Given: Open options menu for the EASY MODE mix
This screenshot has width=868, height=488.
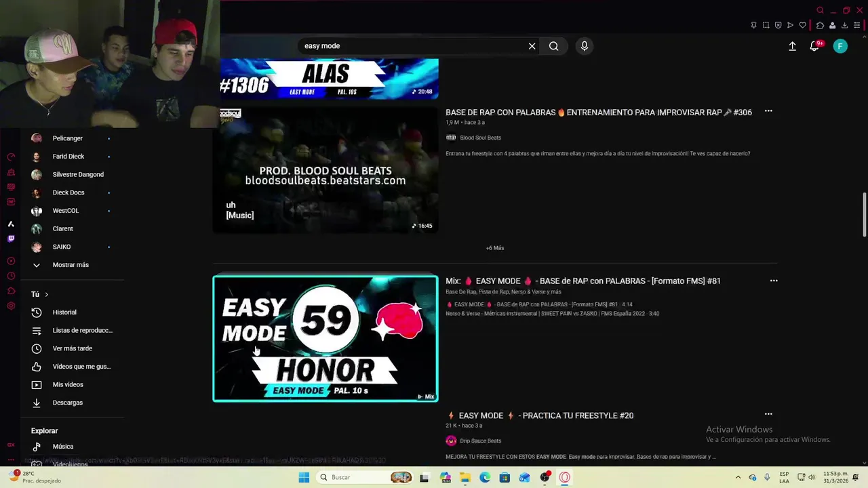Looking at the screenshot, I should [x=774, y=281].
